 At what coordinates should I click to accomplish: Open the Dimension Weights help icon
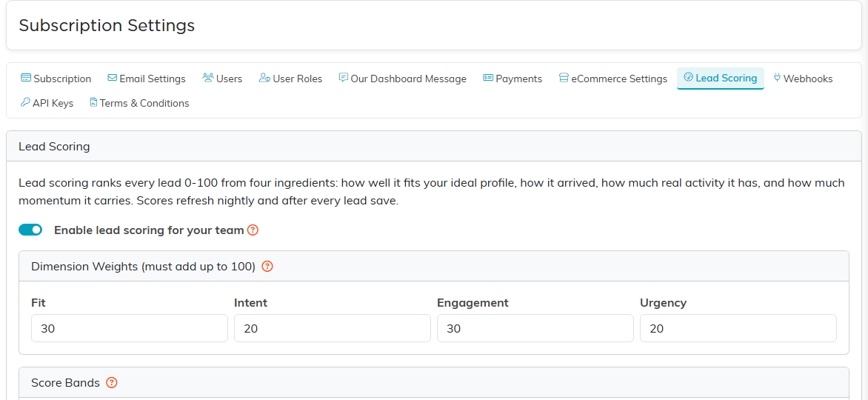click(x=267, y=267)
